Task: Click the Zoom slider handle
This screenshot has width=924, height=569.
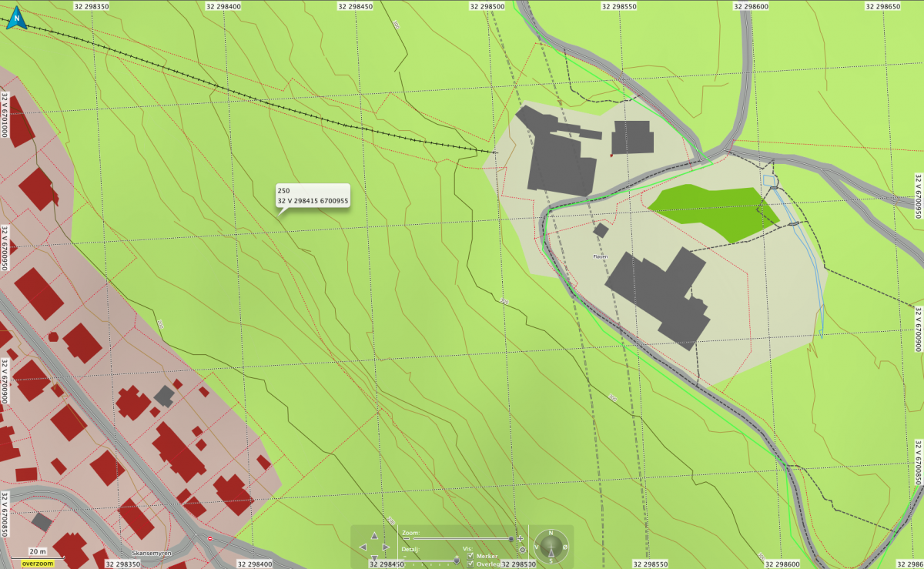Action: click(511, 539)
